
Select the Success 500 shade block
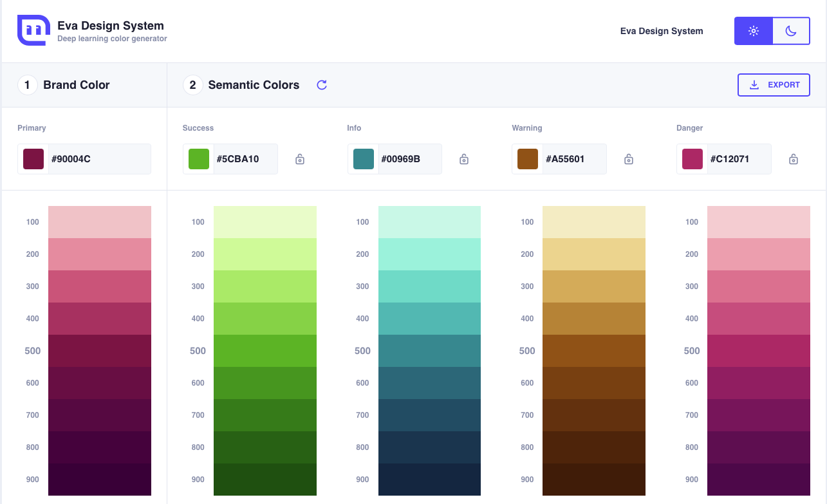[x=265, y=351]
